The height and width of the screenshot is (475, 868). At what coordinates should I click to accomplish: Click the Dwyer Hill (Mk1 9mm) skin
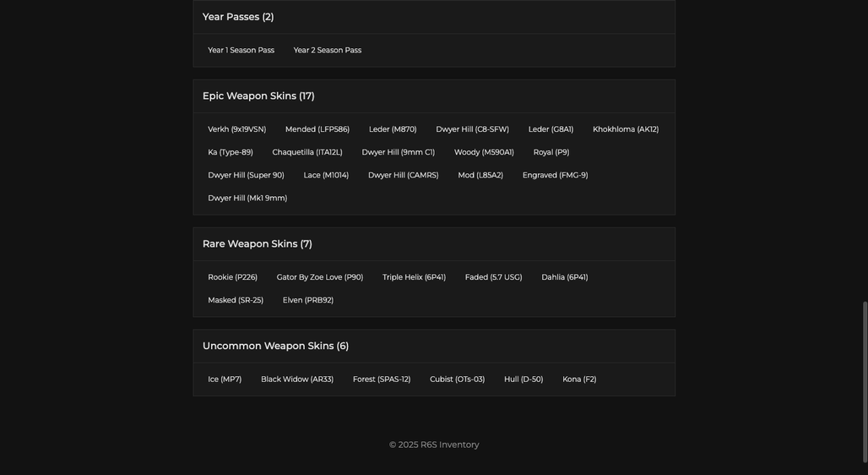coord(247,198)
